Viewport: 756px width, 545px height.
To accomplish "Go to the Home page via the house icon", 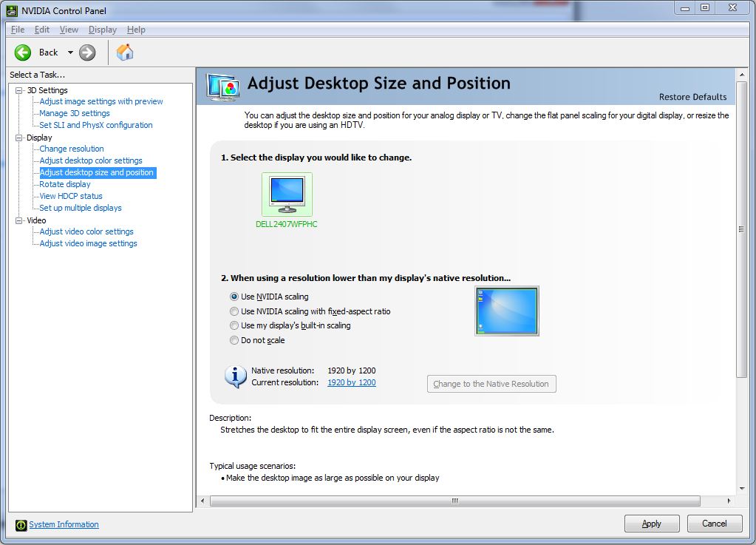I will pos(125,52).
